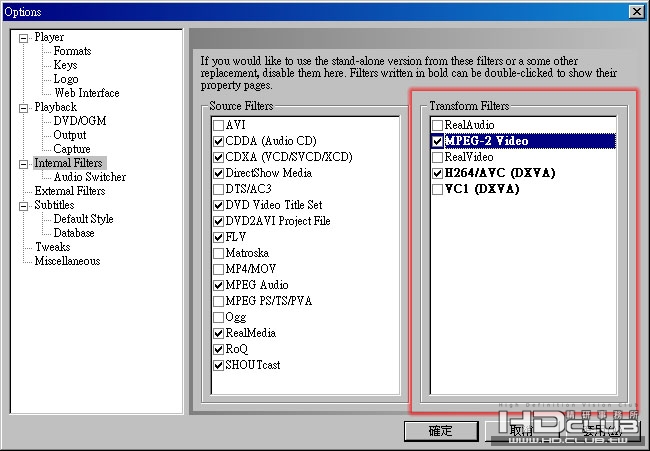Image resolution: width=650 pixels, height=451 pixels.
Task: Select the Subtitles tree item
Action: (54, 205)
